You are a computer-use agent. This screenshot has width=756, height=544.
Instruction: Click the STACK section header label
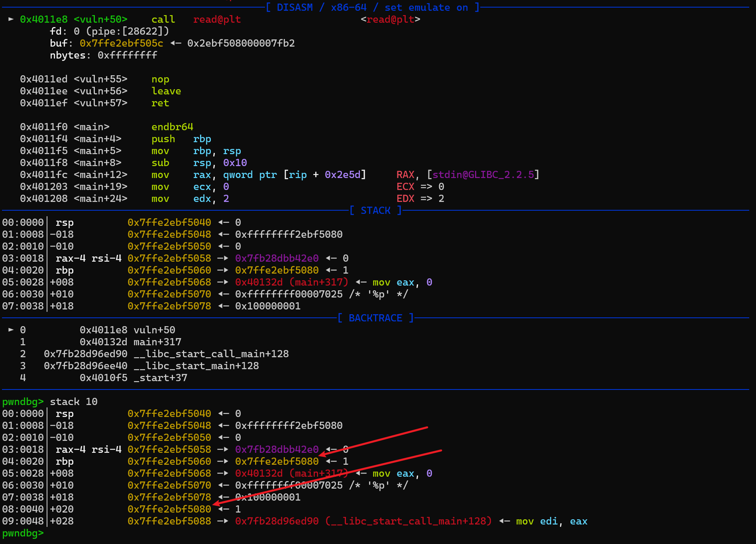(375, 211)
